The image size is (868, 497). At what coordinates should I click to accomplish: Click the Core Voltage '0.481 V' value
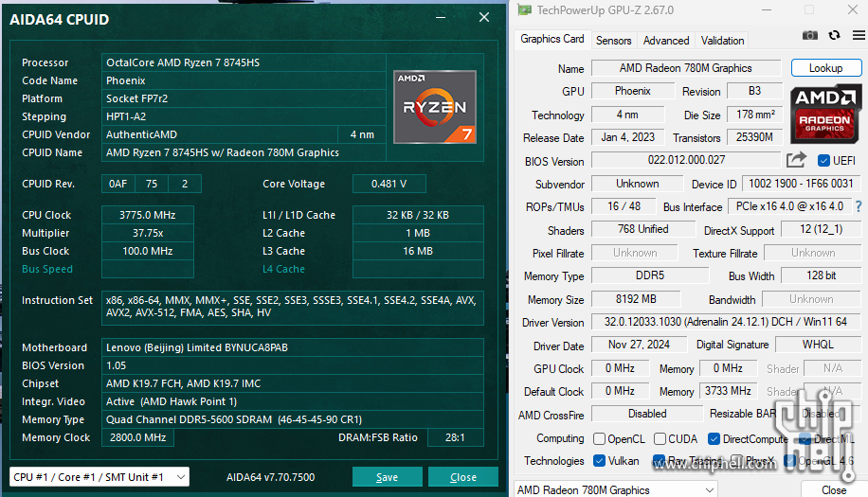click(389, 184)
